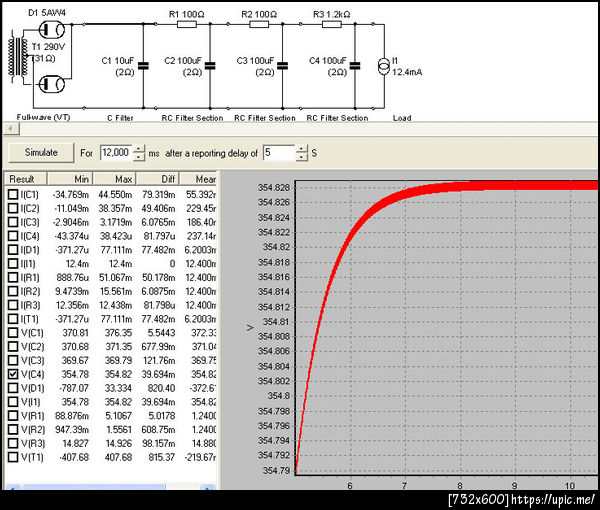
Task: Enable the V(C3) plot checkbox
Action: 13,360
